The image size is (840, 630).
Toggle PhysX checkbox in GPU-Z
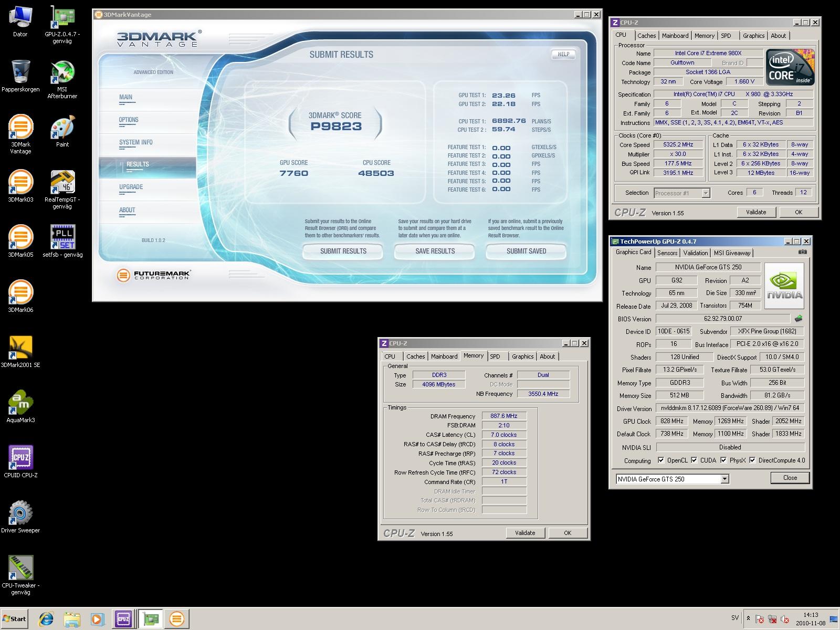pos(723,460)
